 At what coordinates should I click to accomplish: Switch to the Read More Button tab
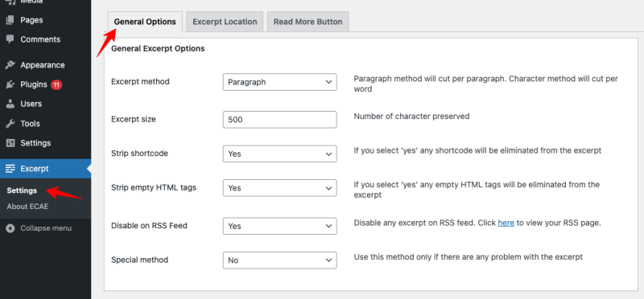(x=308, y=22)
